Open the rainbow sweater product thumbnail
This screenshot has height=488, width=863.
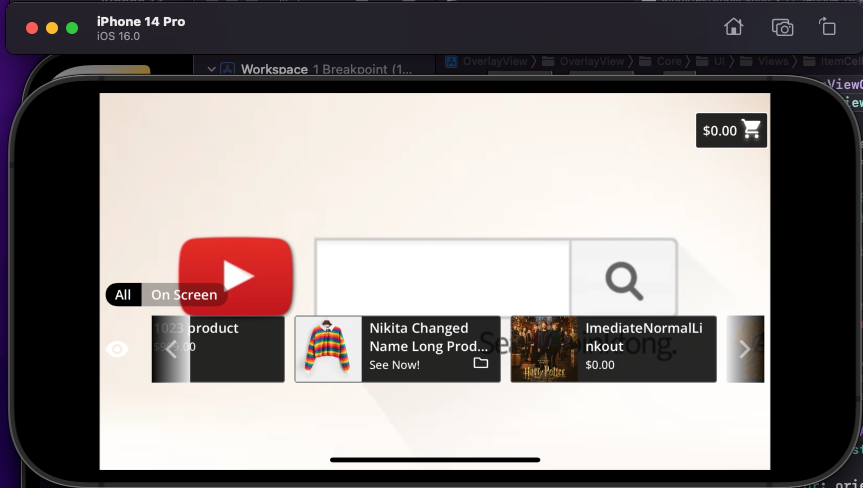point(329,349)
